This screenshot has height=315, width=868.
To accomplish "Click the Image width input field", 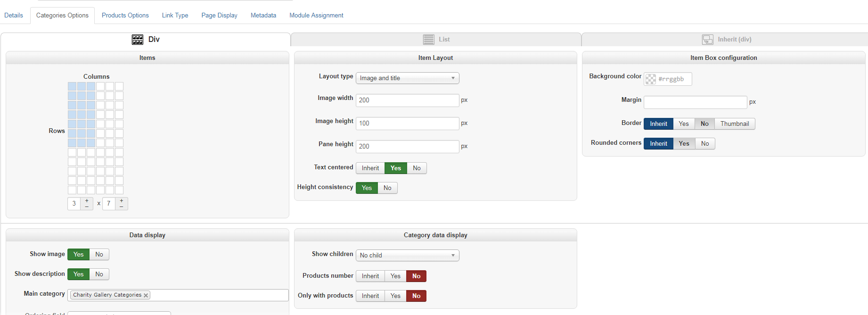I will click(x=407, y=100).
